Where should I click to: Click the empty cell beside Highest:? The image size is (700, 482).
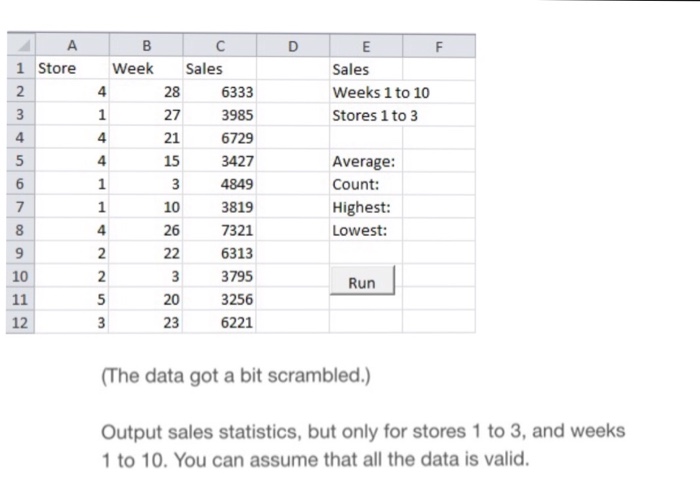click(x=439, y=207)
